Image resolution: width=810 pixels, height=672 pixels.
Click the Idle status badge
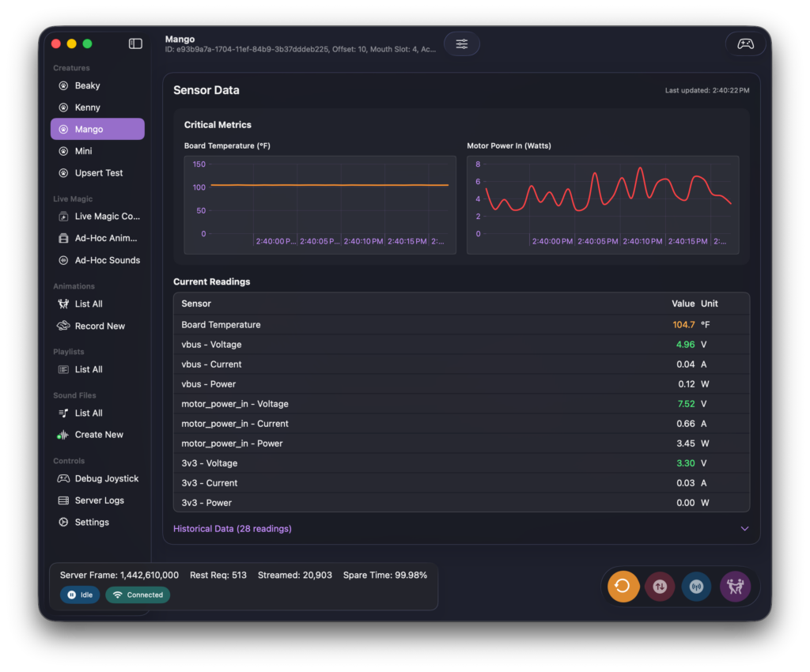[x=80, y=595]
